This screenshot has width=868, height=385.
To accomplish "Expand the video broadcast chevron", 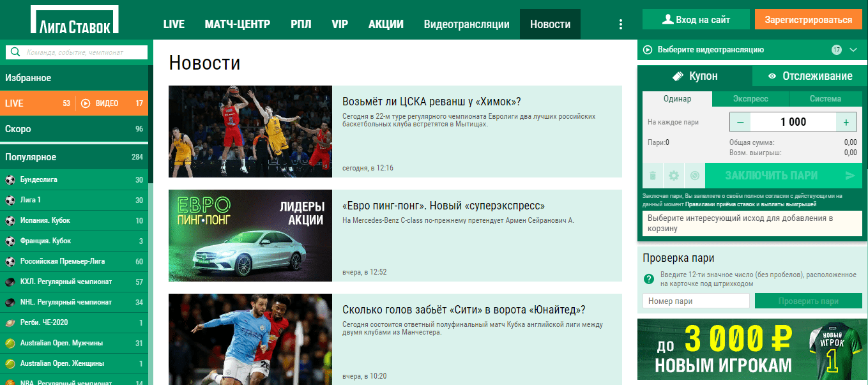I will [x=853, y=49].
